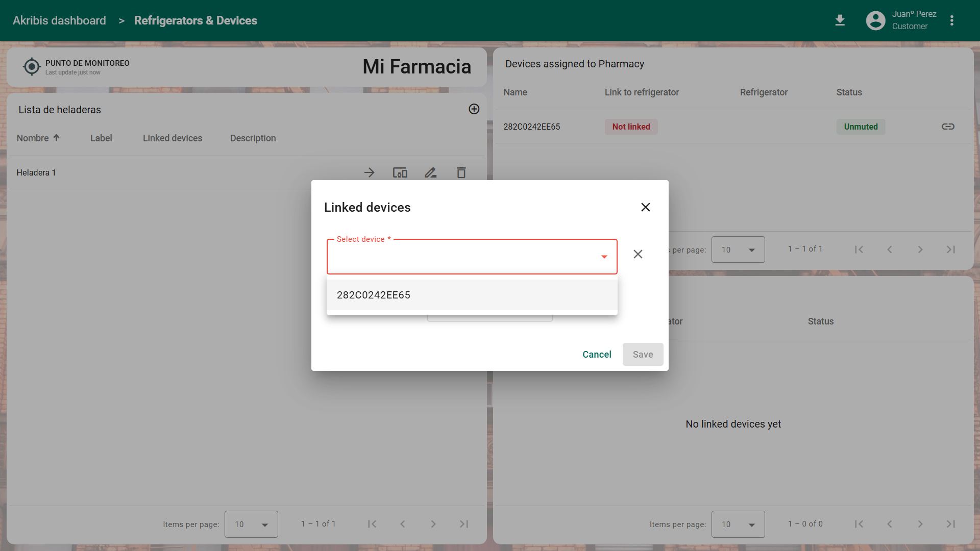Add a new refrigerator with plus icon
Viewport: 980px width, 551px height.
click(474, 109)
